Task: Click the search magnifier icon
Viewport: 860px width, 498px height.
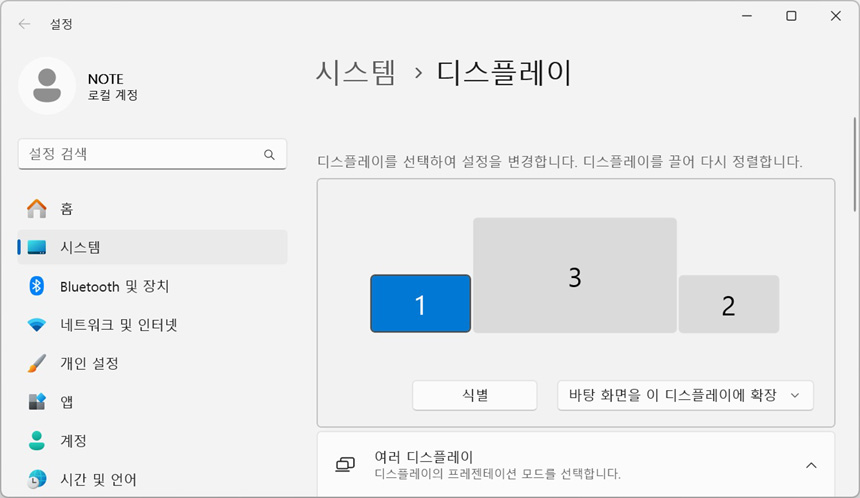Action: tap(269, 155)
